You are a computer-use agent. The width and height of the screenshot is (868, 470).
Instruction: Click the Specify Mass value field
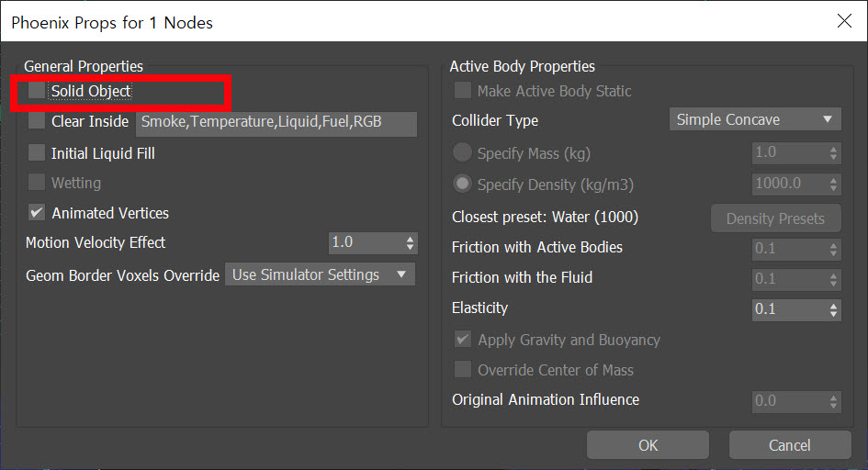click(790, 153)
